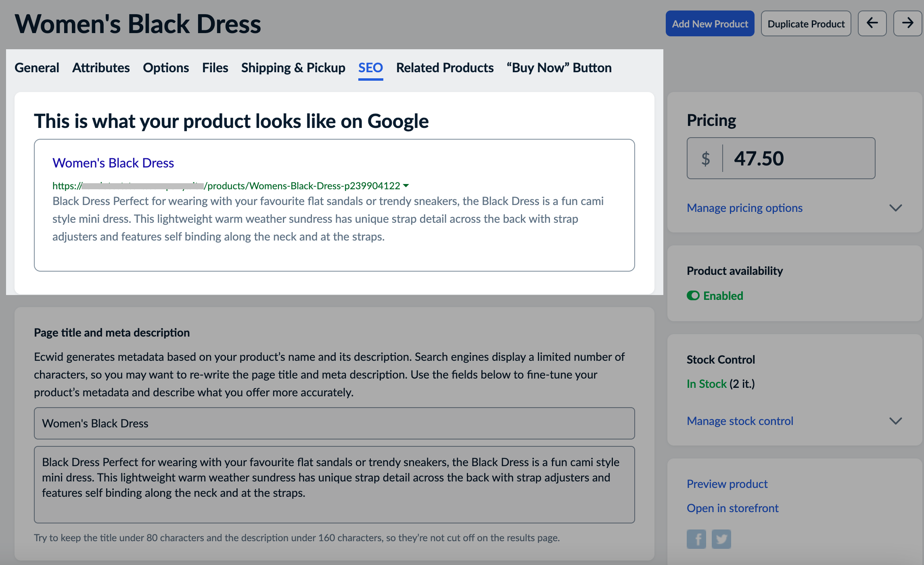Navigate to the previous product with arrow
This screenshot has height=565, width=924.
point(872,23)
